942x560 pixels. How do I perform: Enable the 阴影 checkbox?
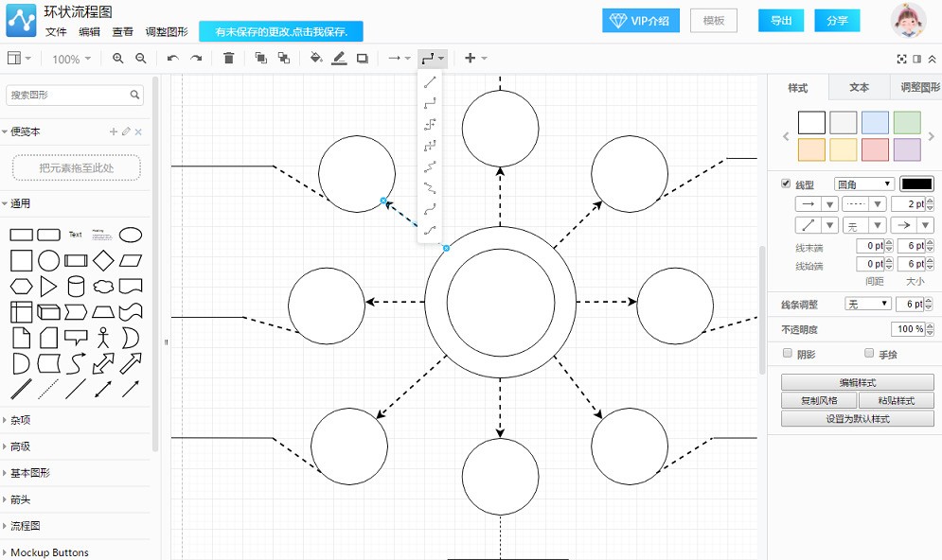tap(788, 353)
